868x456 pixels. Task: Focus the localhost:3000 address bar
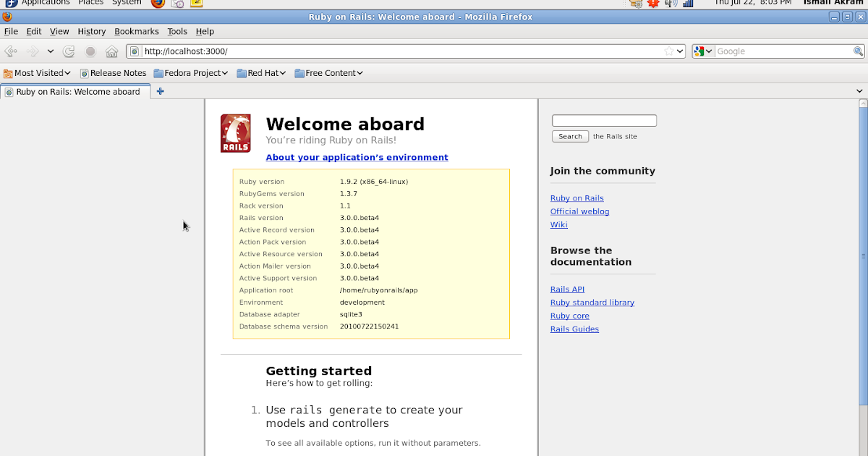pyautogui.click(x=401, y=51)
